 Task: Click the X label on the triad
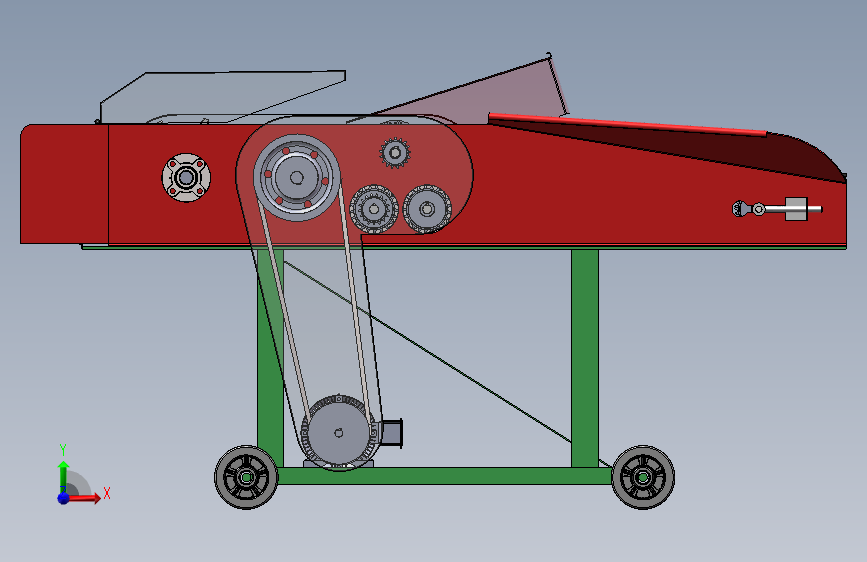point(107,493)
